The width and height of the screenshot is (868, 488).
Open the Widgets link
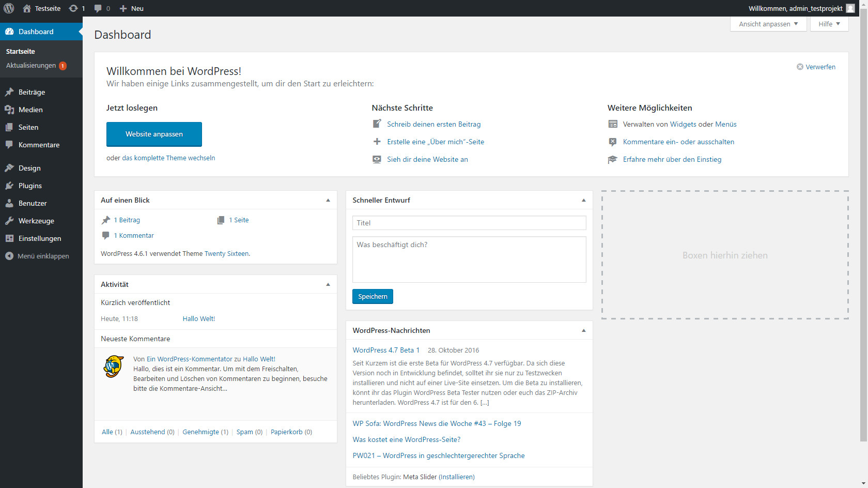(x=683, y=124)
